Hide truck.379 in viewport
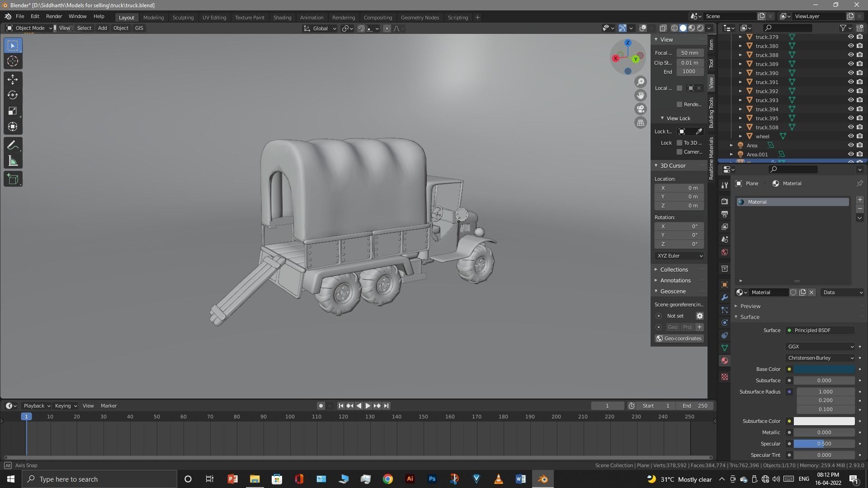The height and width of the screenshot is (488, 868). [x=850, y=37]
